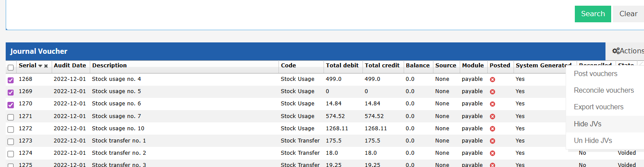Click the Code column header
This screenshot has height=167, width=644.
[x=289, y=66]
